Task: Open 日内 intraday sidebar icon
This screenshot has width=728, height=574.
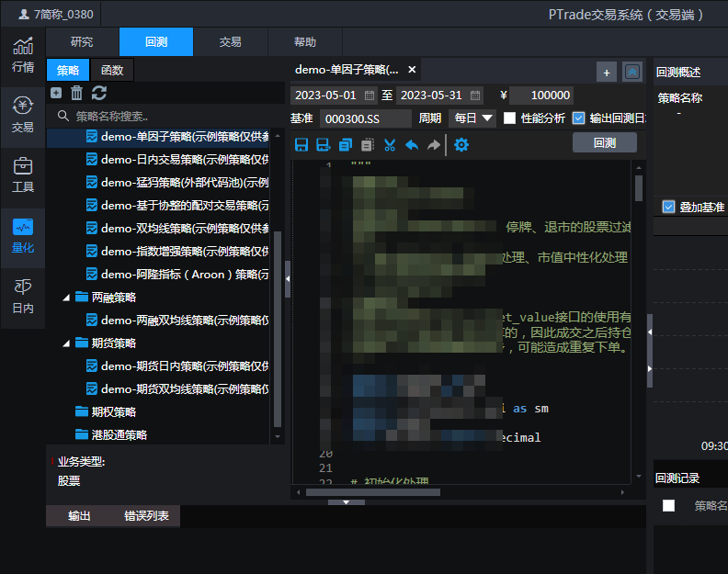Action: [23, 296]
